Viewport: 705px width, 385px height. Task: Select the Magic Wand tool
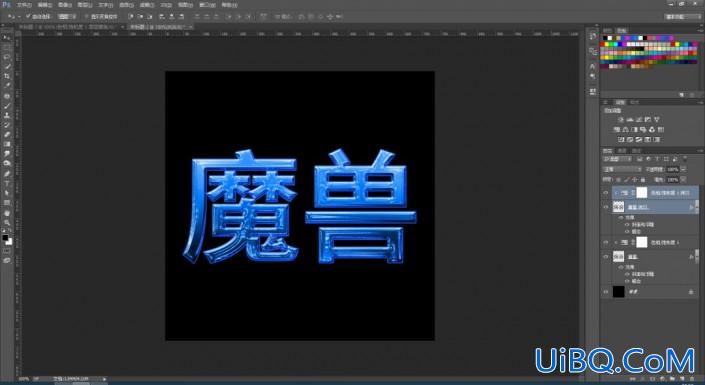[x=7, y=66]
